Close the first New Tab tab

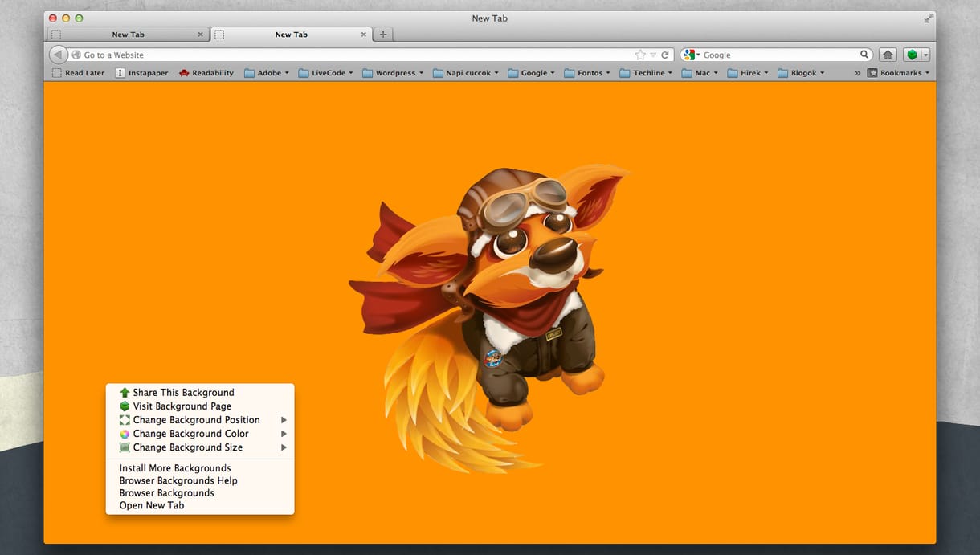pyautogui.click(x=200, y=35)
